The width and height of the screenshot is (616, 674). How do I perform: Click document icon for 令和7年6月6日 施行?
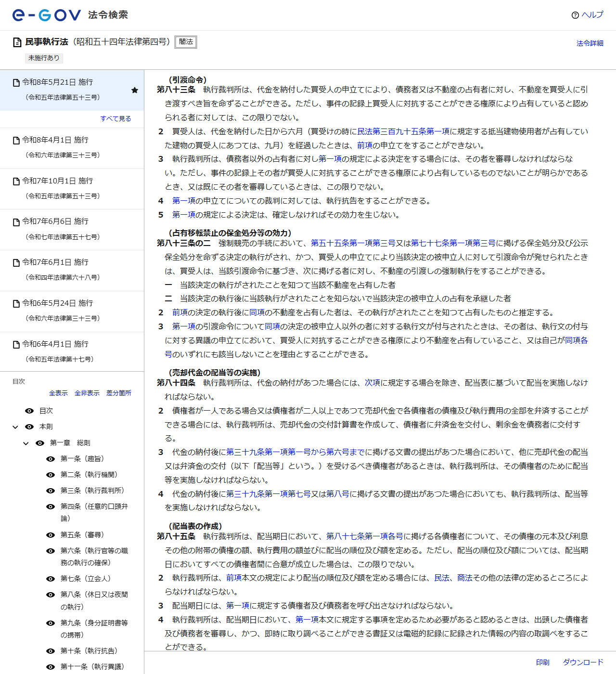16,221
